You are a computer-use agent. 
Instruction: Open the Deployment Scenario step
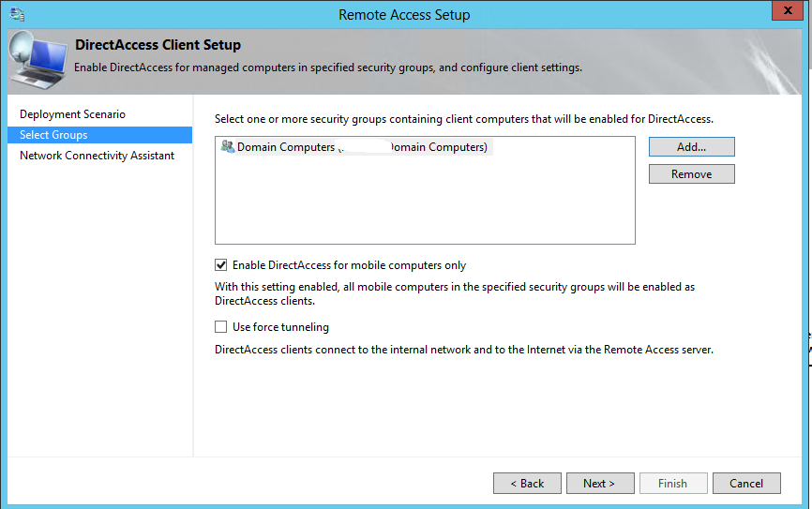pos(72,114)
